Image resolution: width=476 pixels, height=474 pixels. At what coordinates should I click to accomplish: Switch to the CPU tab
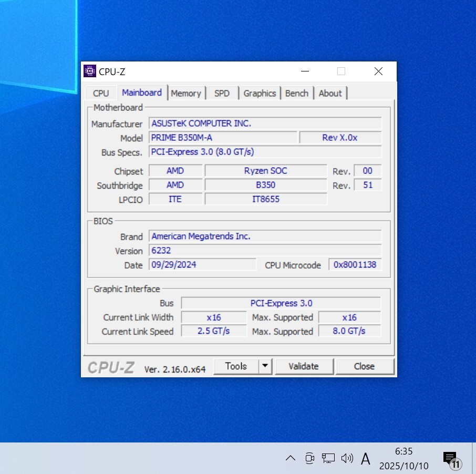coord(101,93)
